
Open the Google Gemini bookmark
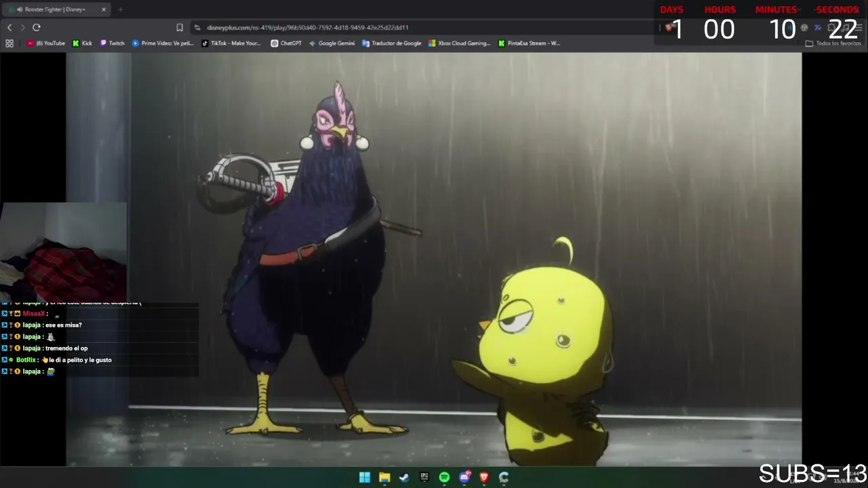coord(332,43)
